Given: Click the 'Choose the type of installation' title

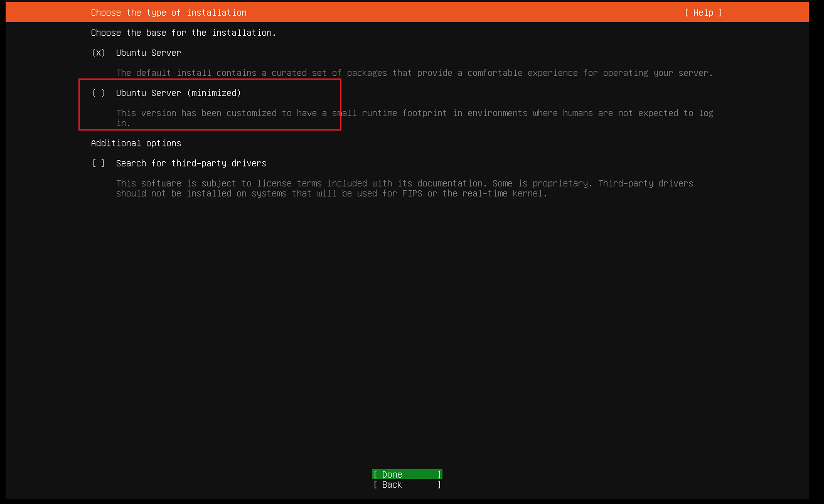Looking at the screenshot, I should (x=169, y=13).
